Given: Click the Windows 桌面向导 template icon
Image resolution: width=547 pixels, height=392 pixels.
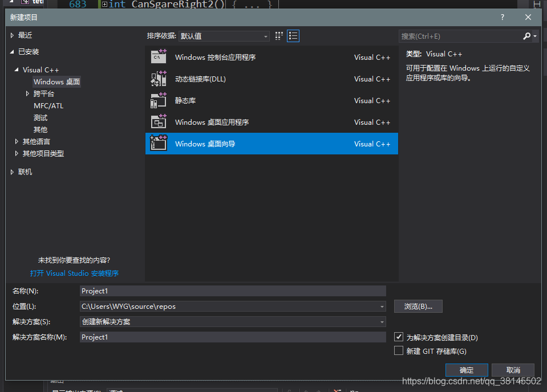Looking at the screenshot, I should click(159, 143).
